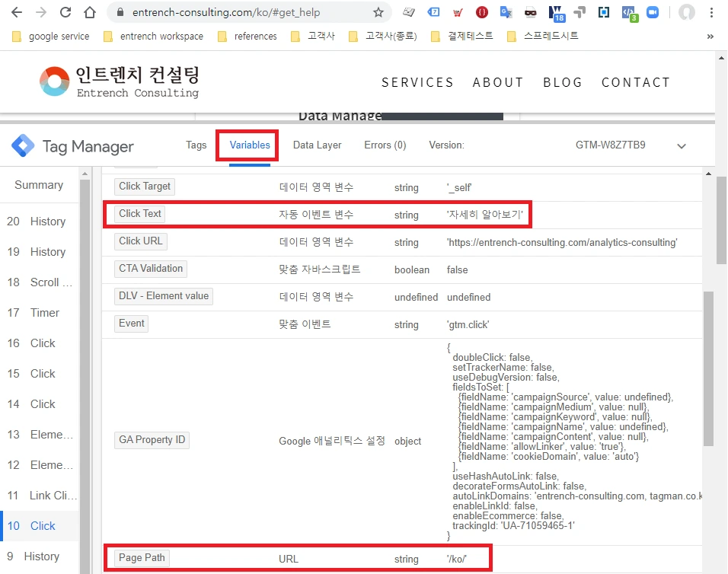Open the Google Translate extension
728x574 pixels.
tap(506, 12)
